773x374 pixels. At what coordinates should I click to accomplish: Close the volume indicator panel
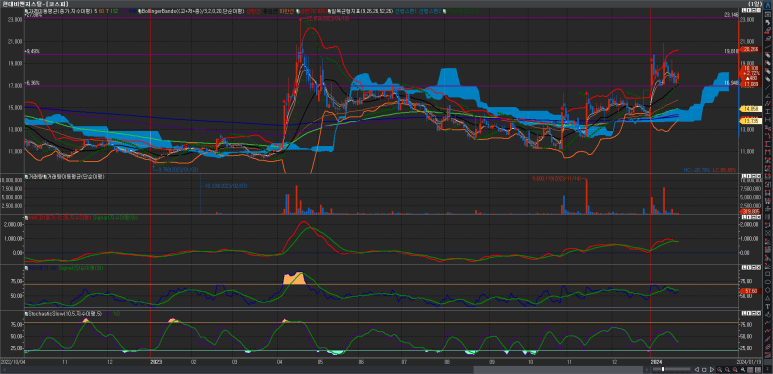[759, 175]
